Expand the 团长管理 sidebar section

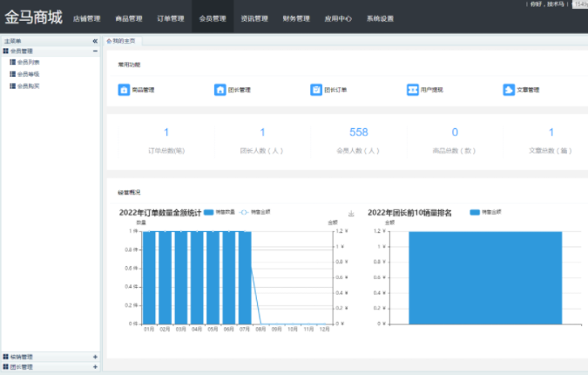point(95,367)
